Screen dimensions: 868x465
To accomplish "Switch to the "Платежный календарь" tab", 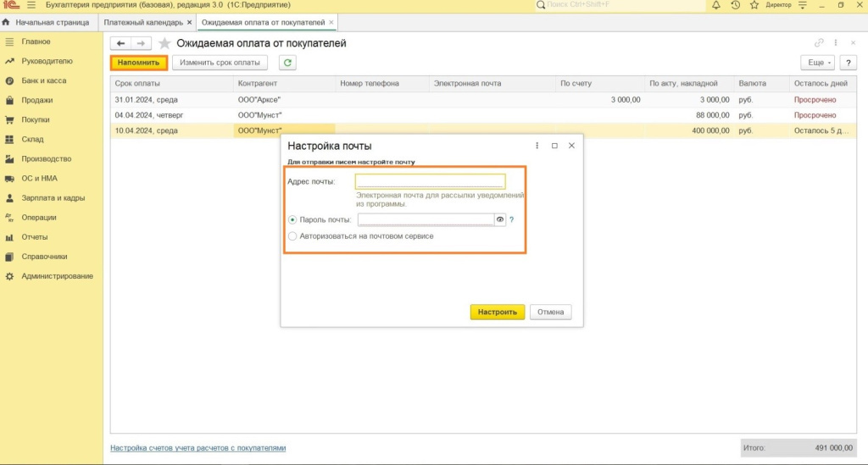I will [x=144, y=22].
